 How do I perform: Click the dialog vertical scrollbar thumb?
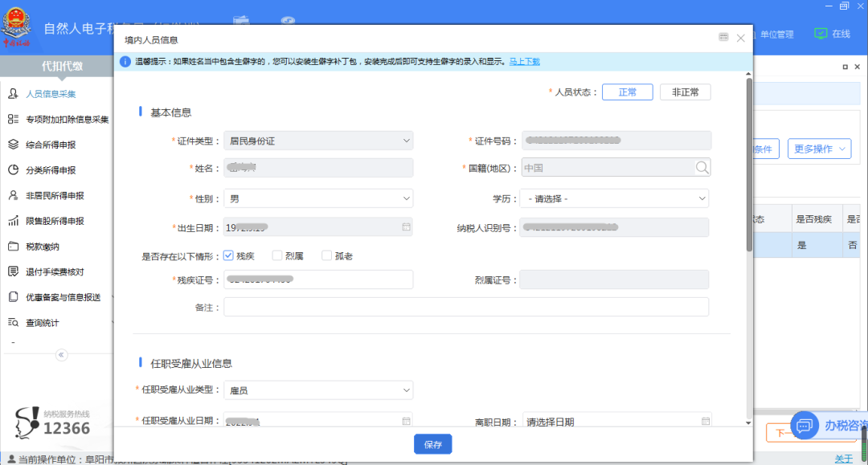point(749,165)
